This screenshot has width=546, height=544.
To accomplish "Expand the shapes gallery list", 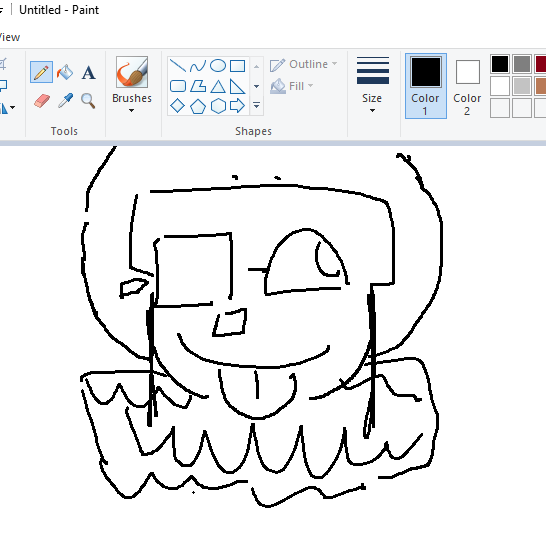I will pos(257,105).
